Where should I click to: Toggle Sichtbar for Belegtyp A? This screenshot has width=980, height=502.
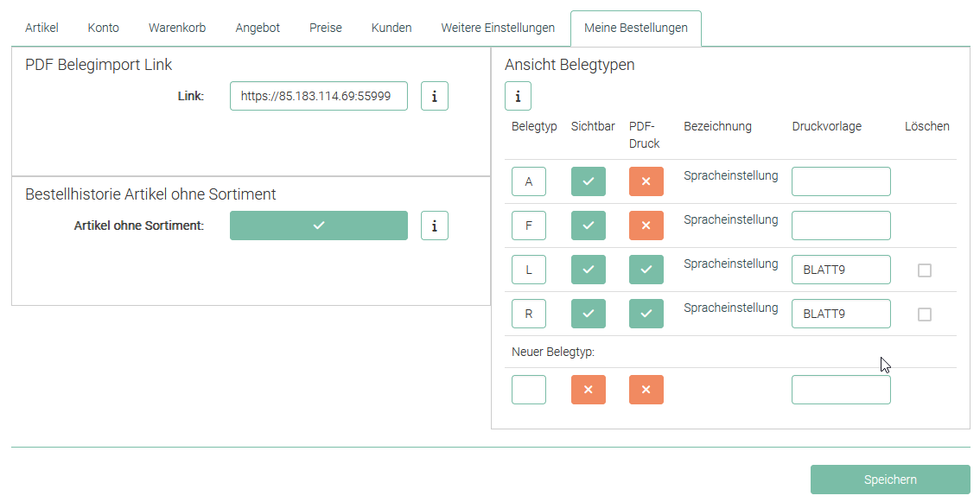point(588,181)
